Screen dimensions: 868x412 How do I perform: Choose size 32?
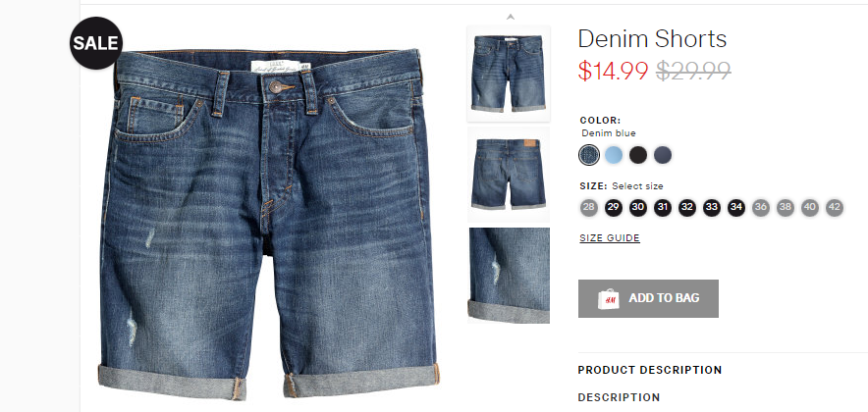pyautogui.click(x=687, y=208)
